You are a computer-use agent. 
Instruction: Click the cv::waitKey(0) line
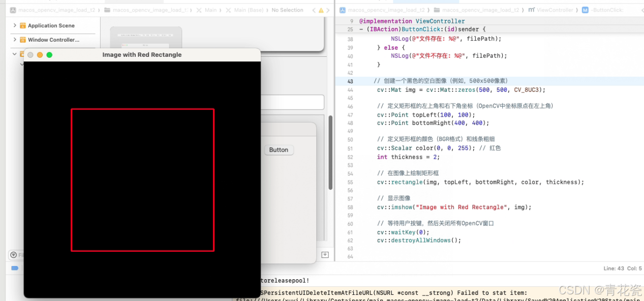(x=403, y=232)
